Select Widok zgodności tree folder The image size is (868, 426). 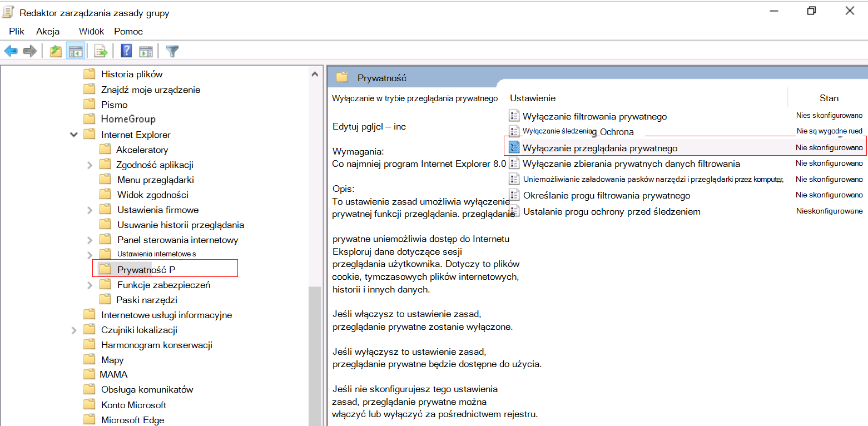(x=152, y=194)
